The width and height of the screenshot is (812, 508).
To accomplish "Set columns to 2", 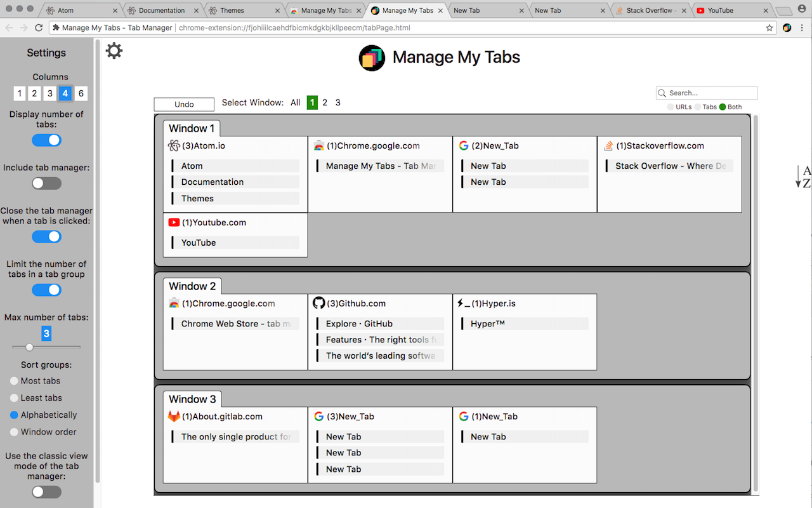I will [x=35, y=94].
